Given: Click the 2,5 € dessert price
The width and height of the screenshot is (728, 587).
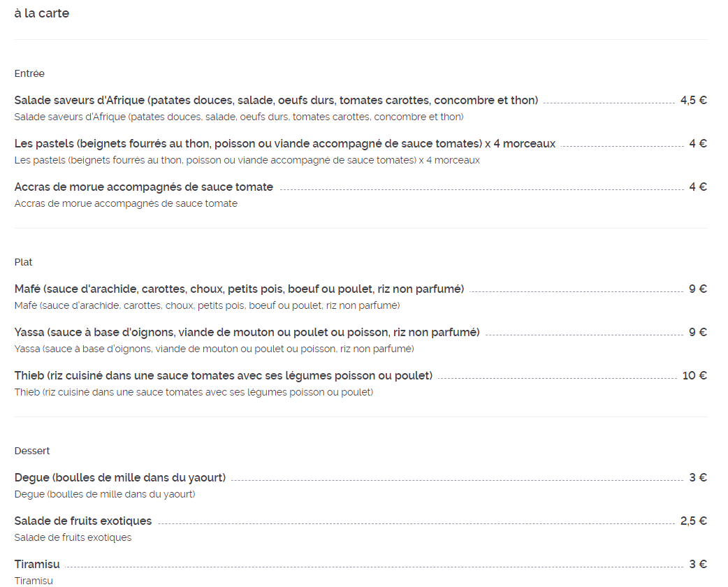Looking at the screenshot, I should (694, 521).
